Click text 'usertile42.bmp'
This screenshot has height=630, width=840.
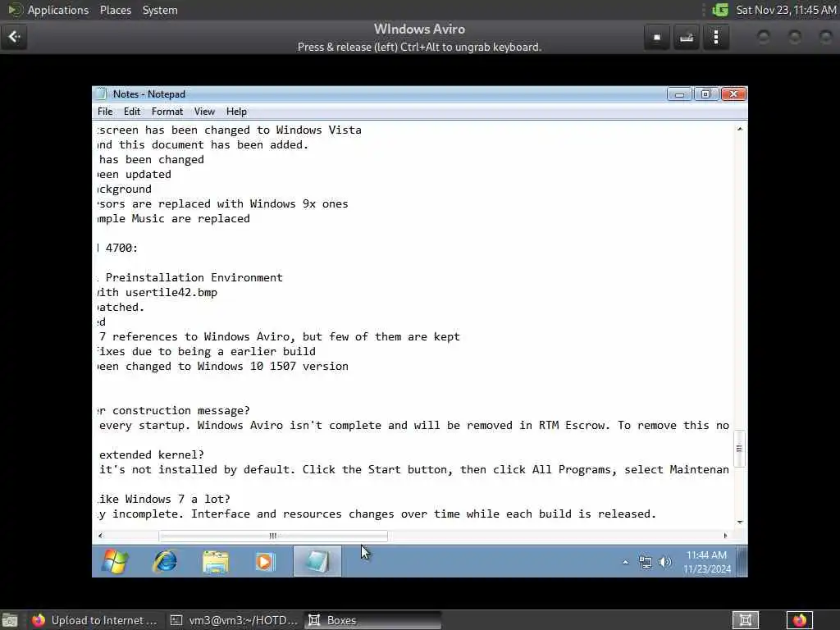coord(171,293)
